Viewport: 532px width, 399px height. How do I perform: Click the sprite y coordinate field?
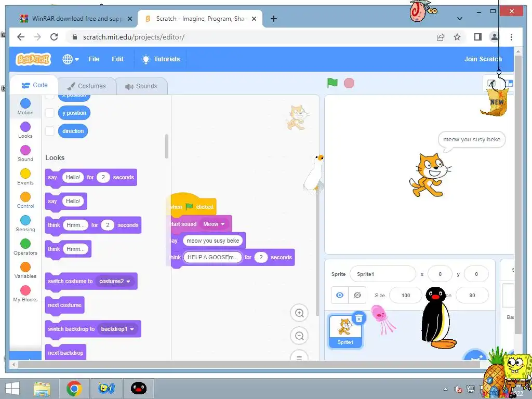tap(476, 274)
